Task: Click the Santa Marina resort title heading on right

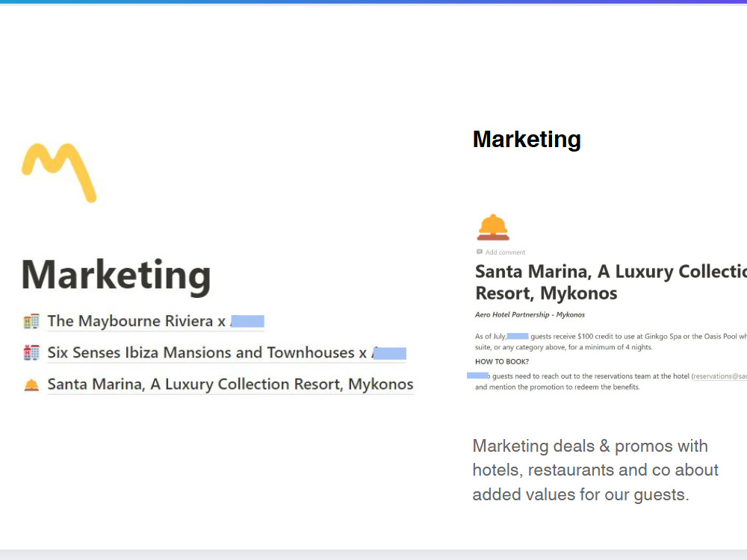Action: tap(611, 282)
